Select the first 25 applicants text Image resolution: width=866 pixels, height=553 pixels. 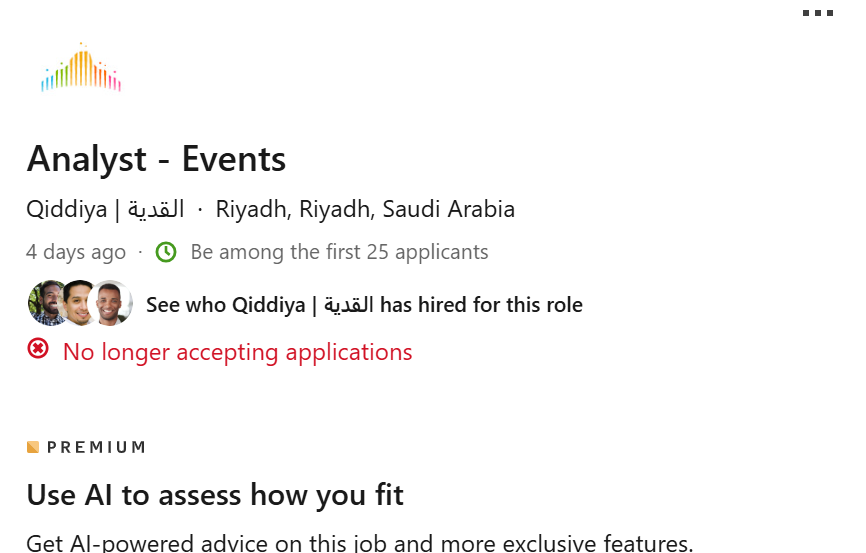[x=339, y=252]
